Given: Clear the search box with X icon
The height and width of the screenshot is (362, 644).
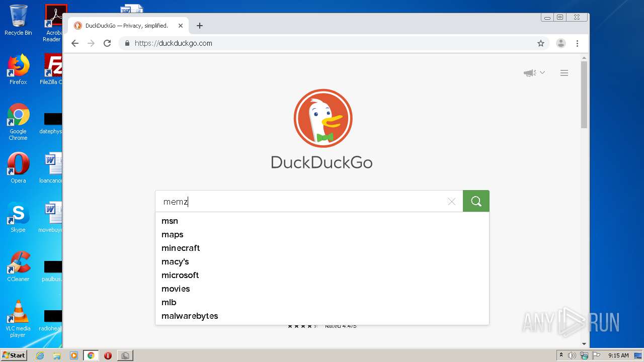Looking at the screenshot, I should pyautogui.click(x=451, y=202).
